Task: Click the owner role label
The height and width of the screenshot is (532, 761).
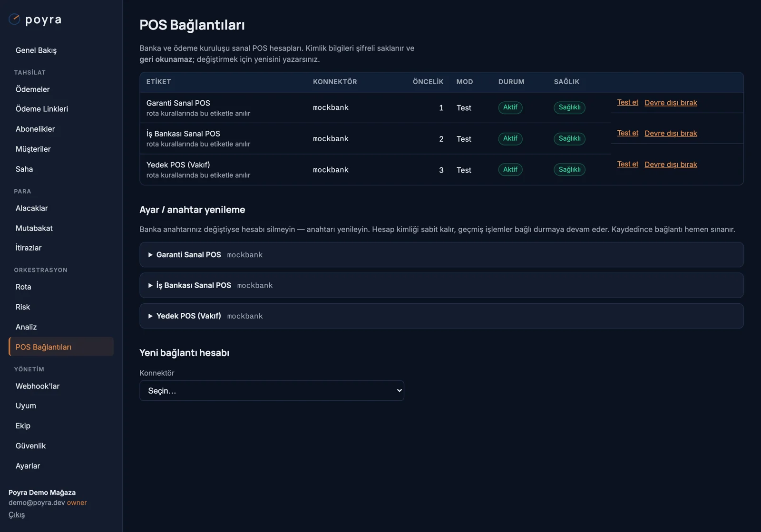Action: click(77, 503)
